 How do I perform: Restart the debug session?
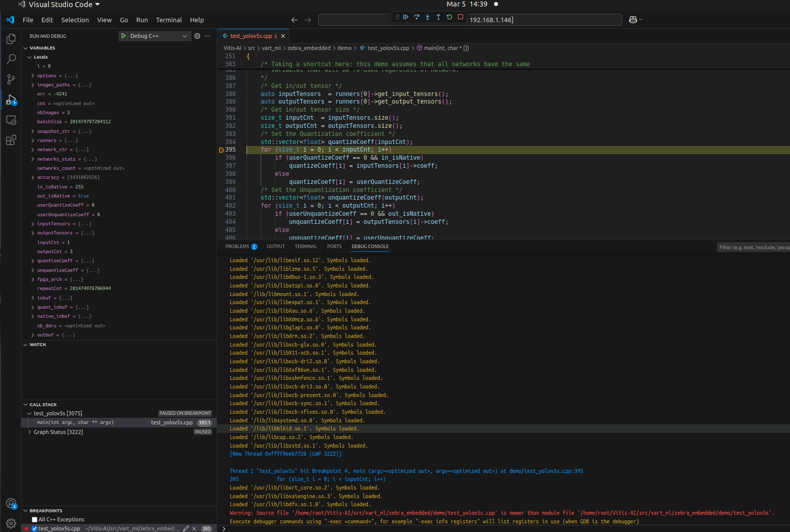[x=450, y=17]
